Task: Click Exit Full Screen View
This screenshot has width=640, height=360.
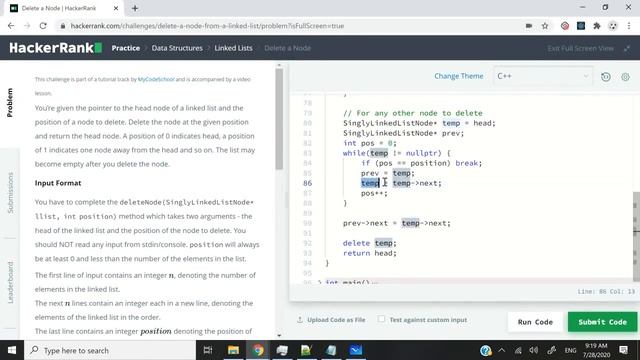Action: click(x=580, y=48)
